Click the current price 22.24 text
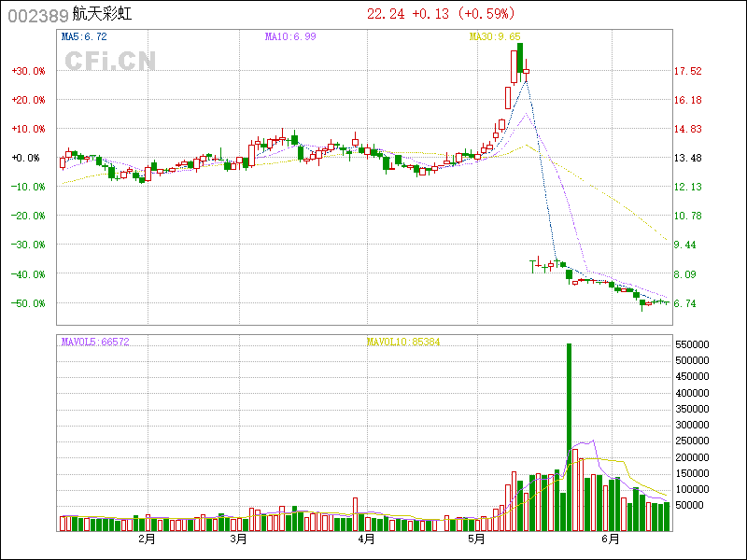The height and width of the screenshot is (560, 747). pos(386,14)
